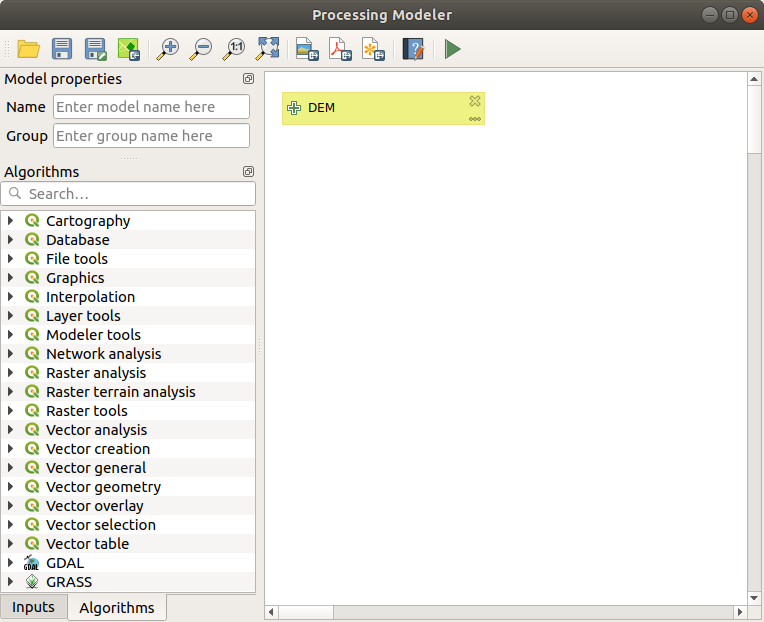This screenshot has height=622, width=764.
Task: Click the model Name input field
Action: click(x=151, y=107)
